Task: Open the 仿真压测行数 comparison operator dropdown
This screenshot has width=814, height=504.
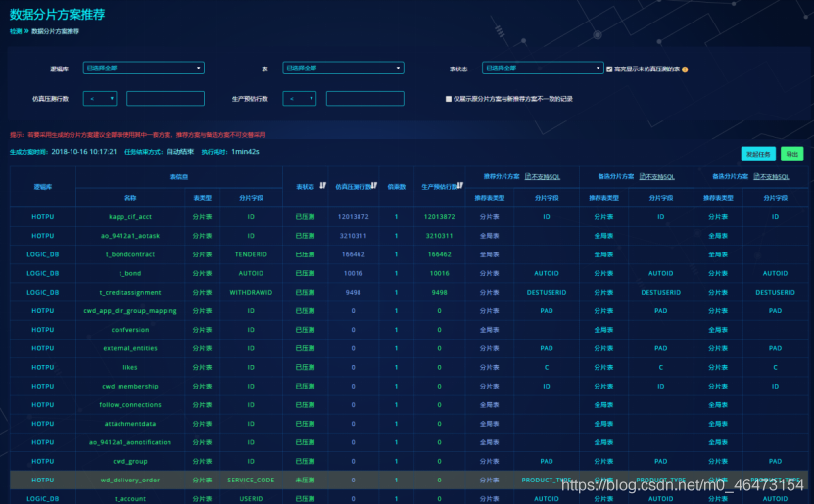Action: pyautogui.click(x=100, y=99)
